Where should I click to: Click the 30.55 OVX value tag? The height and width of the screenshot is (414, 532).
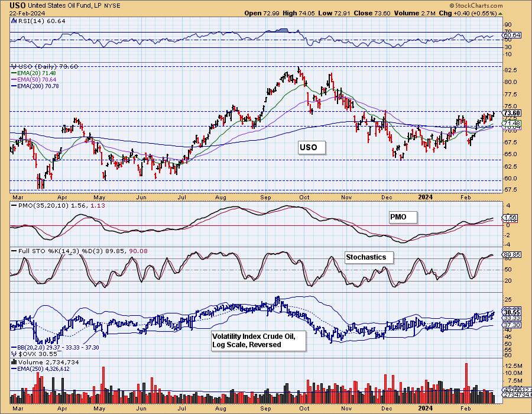tap(512, 312)
